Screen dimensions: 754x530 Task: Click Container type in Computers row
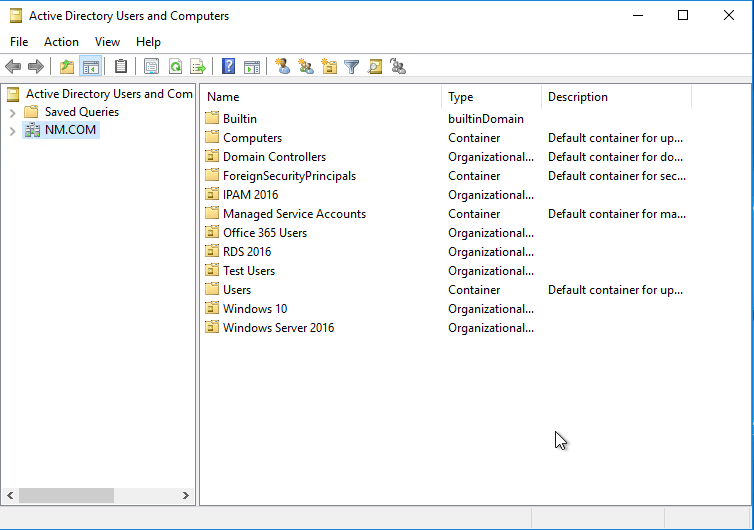(x=474, y=138)
